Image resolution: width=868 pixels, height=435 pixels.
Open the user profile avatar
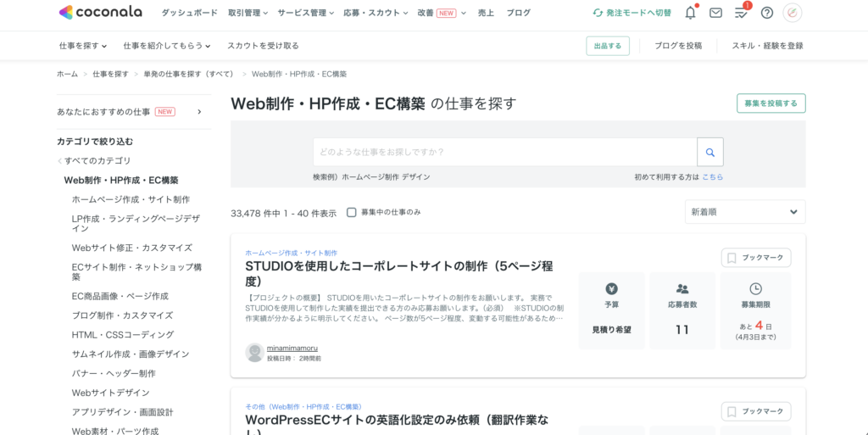792,13
